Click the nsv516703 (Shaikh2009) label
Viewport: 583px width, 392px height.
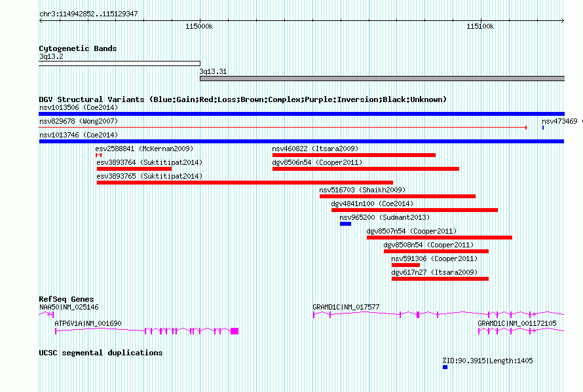point(362,190)
